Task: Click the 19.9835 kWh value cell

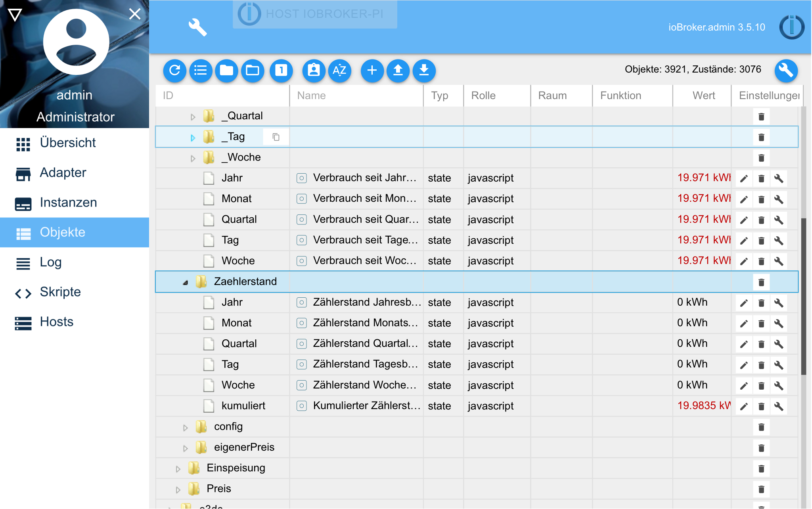Action: tap(703, 406)
